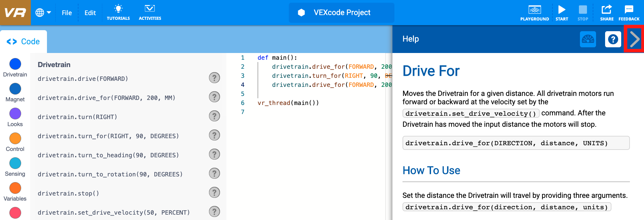Open the Activities icon
This screenshot has width=644, height=220.
point(150,13)
